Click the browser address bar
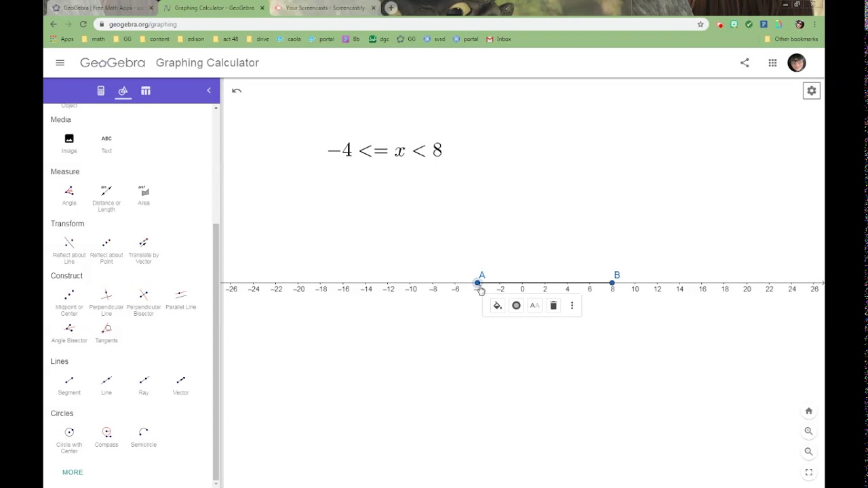The height and width of the screenshot is (488, 868). click(400, 24)
